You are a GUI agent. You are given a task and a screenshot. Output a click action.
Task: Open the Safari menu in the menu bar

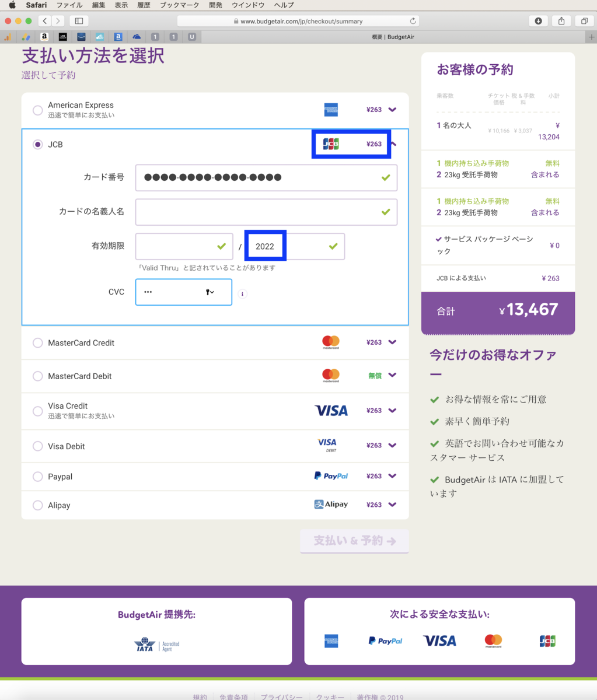(36, 5)
